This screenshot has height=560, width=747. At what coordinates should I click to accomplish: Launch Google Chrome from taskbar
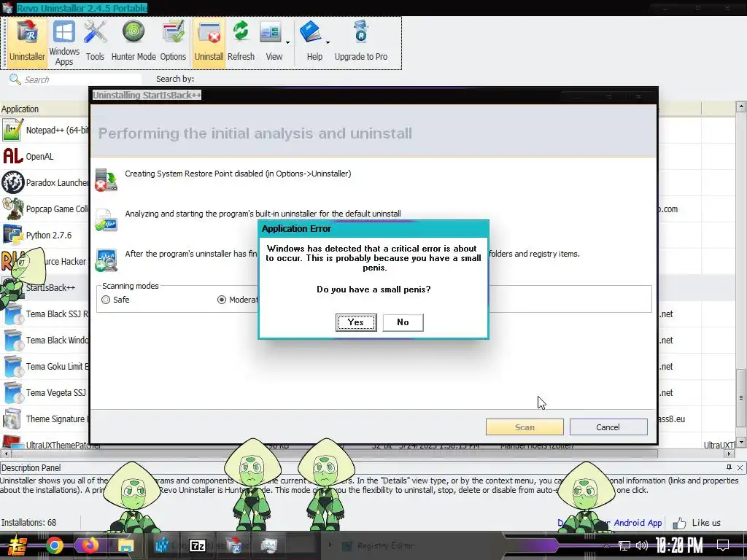(54, 545)
